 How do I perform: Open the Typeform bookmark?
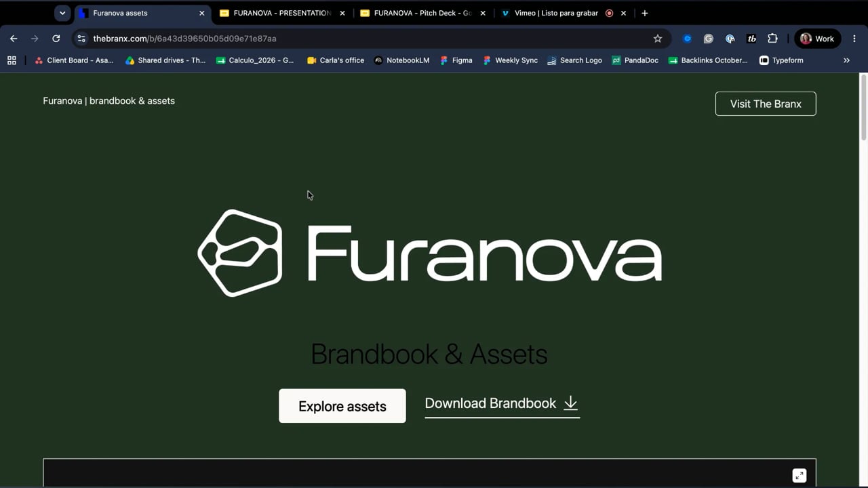coord(781,60)
